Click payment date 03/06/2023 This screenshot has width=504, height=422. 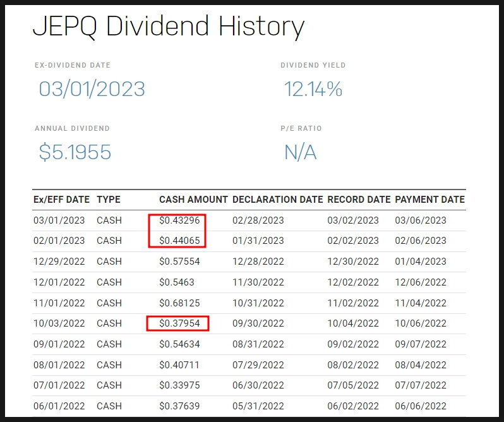pos(421,220)
